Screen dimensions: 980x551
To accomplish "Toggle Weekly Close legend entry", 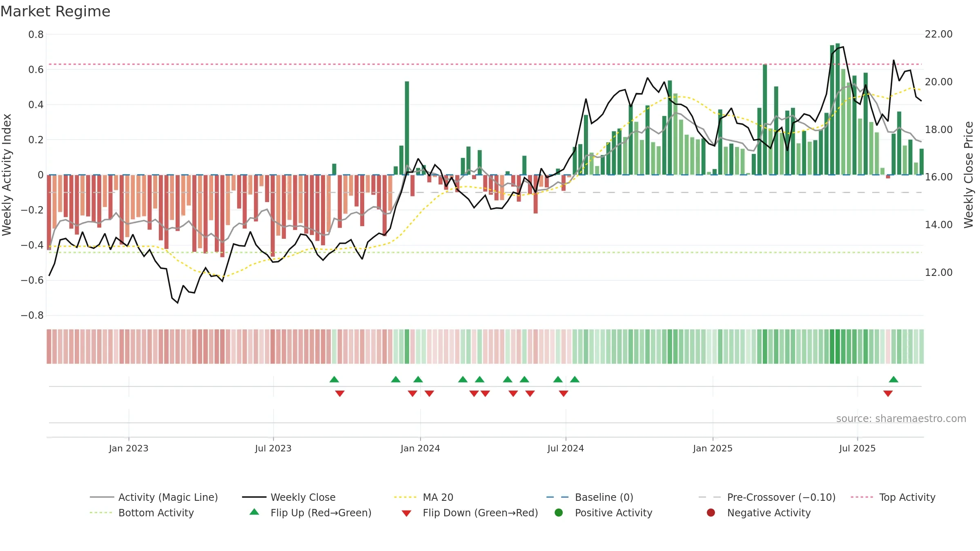I will coord(289,497).
